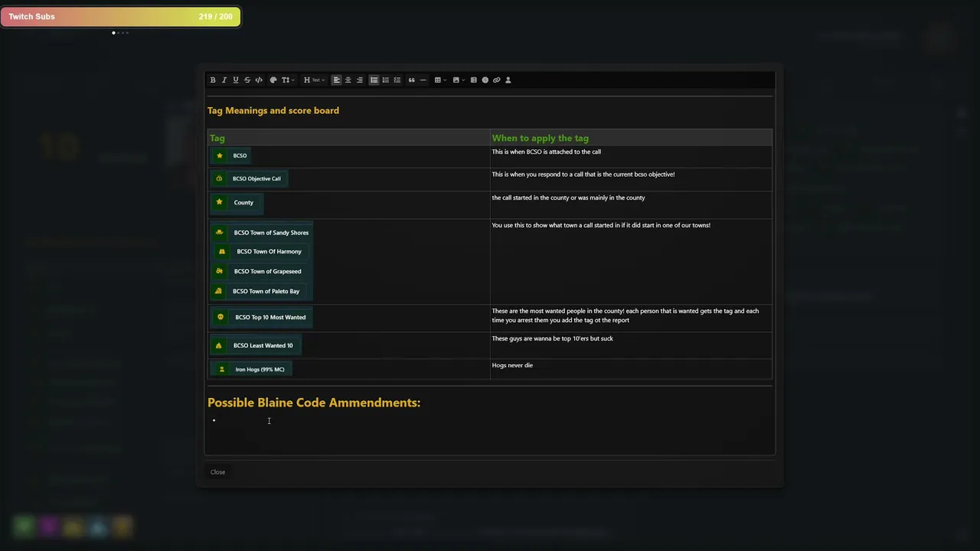Select the BCSO tag chip
Screen dimensions: 980x551
[232, 155]
